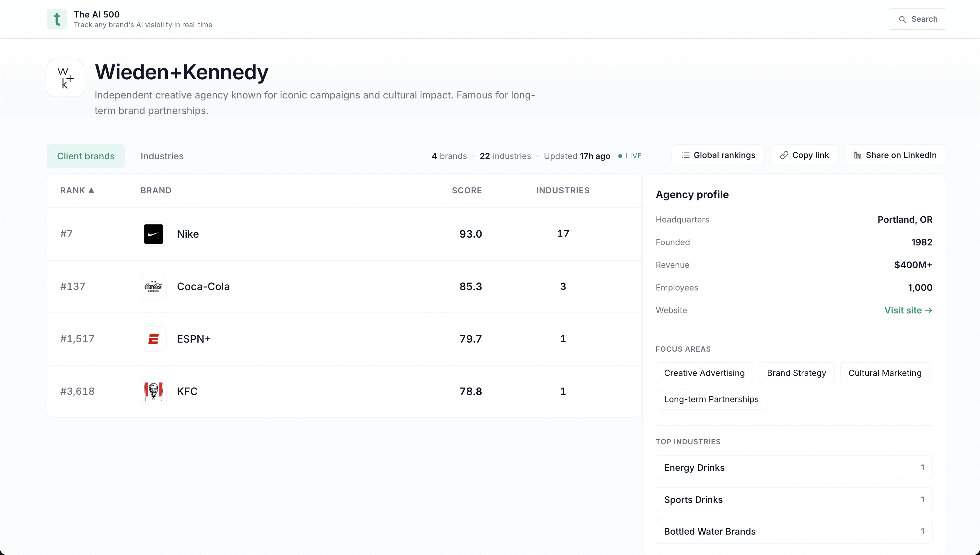
Task: Open the Energy Drinks industry row
Action: [793, 467]
